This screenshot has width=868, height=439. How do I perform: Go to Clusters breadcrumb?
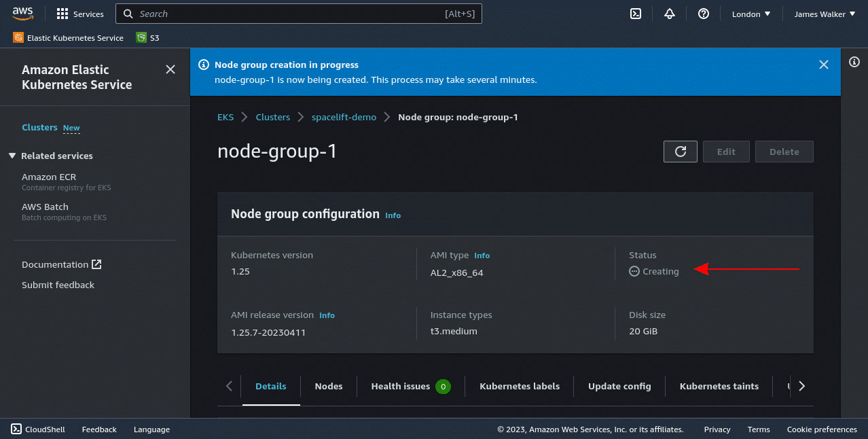(x=273, y=117)
